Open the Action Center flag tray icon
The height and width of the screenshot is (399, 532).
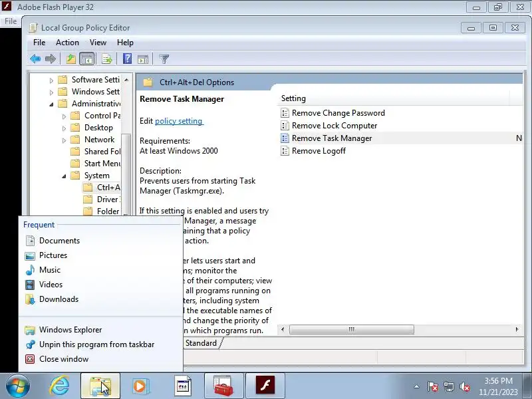[x=433, y=386]
